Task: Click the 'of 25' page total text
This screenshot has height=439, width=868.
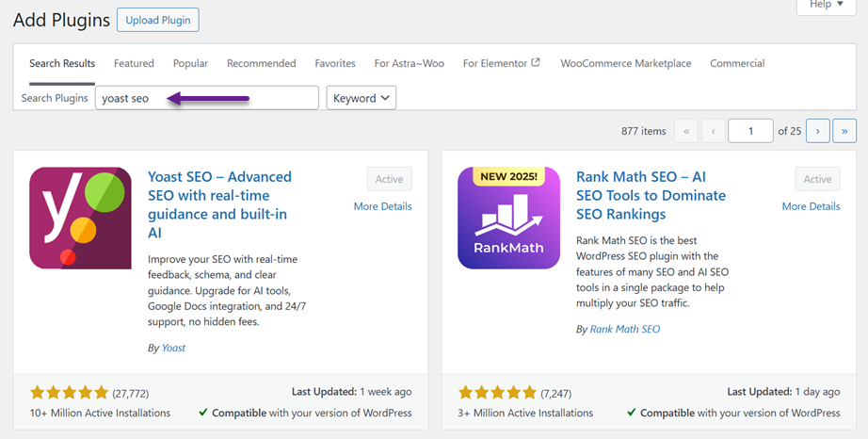Action: click(790, 131)
